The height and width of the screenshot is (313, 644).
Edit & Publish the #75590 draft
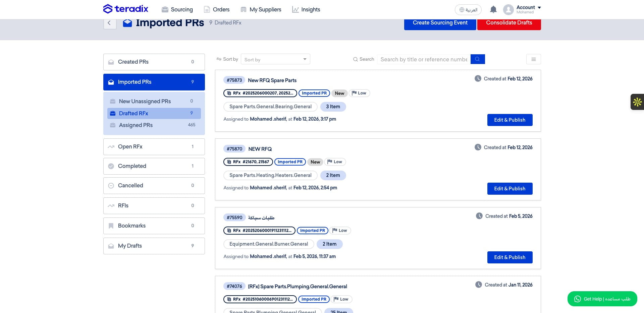[510, 257]
